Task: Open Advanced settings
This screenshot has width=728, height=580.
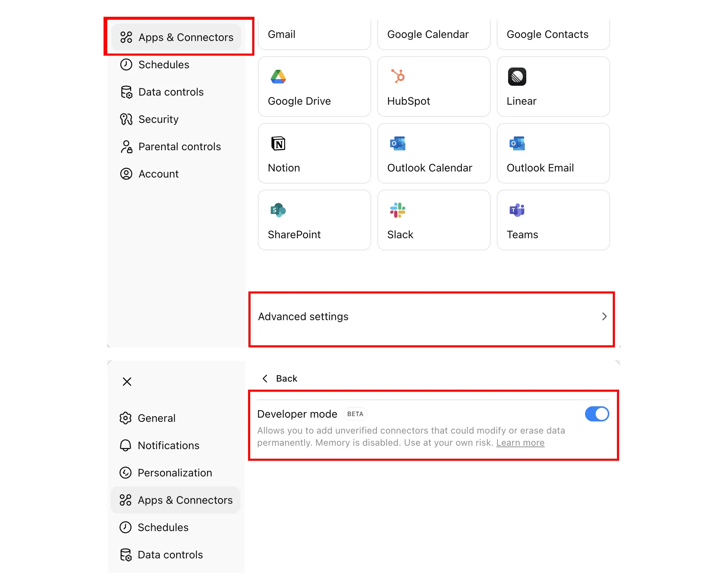Action: point(431,316)
